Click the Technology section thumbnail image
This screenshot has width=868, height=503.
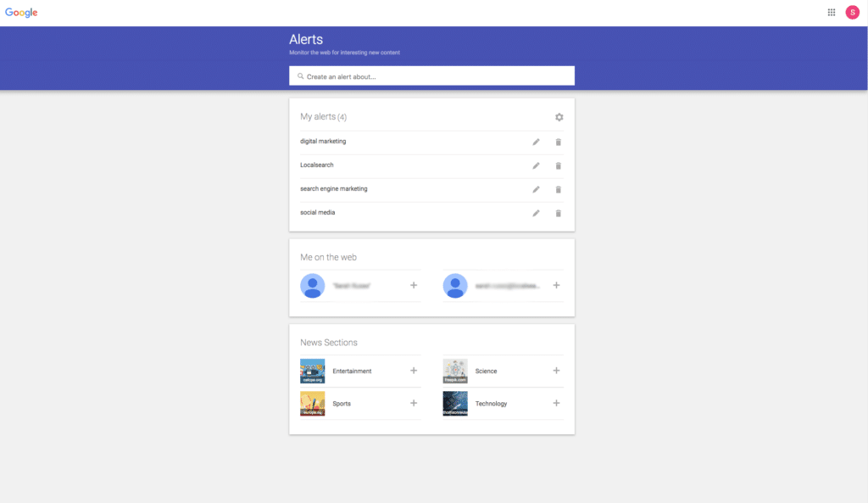(454, 403)
